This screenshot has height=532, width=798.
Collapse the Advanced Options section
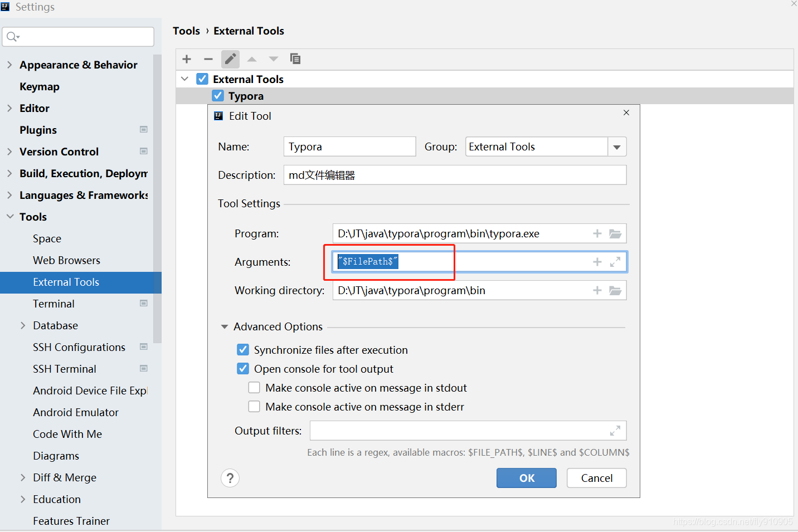pos(225,327)
